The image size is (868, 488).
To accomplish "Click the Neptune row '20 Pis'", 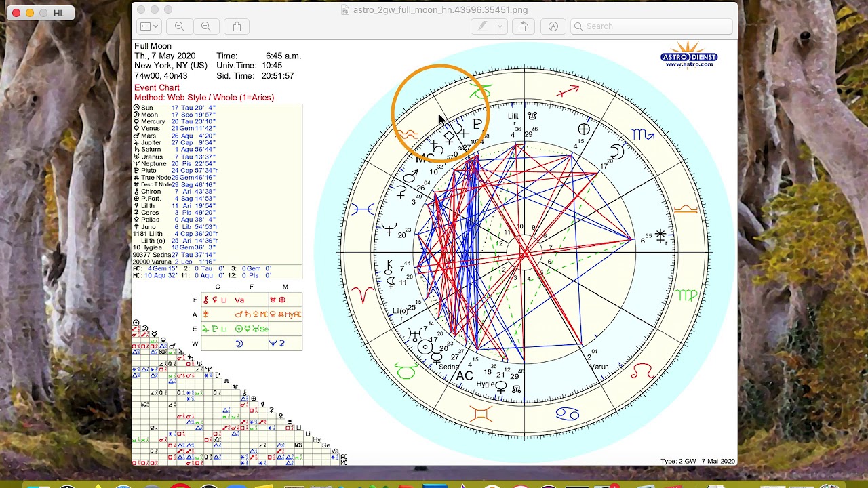I will (x=174, y=164).
